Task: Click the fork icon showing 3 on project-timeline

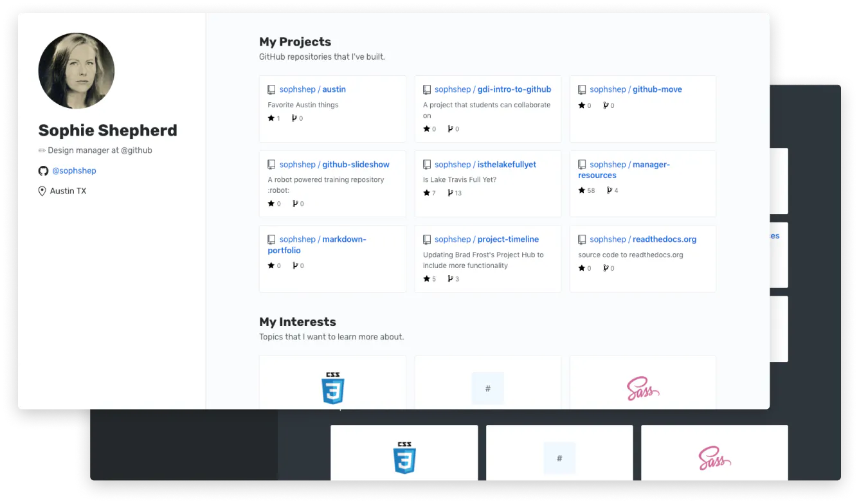Action: [450, 278]
